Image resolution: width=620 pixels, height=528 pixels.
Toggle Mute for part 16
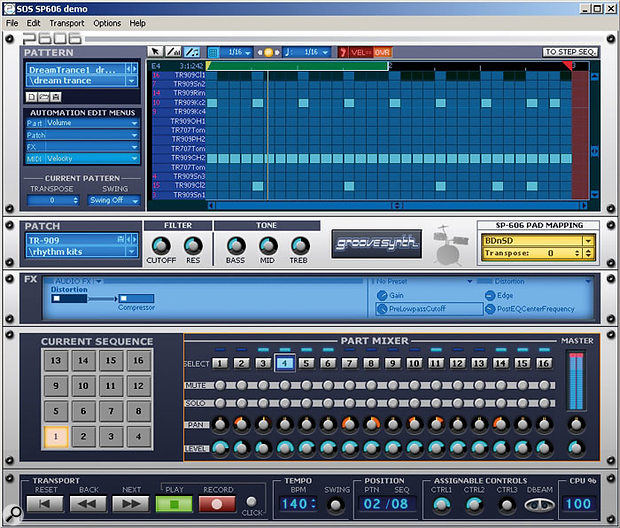pyautogui.click(x=544, y=385)
